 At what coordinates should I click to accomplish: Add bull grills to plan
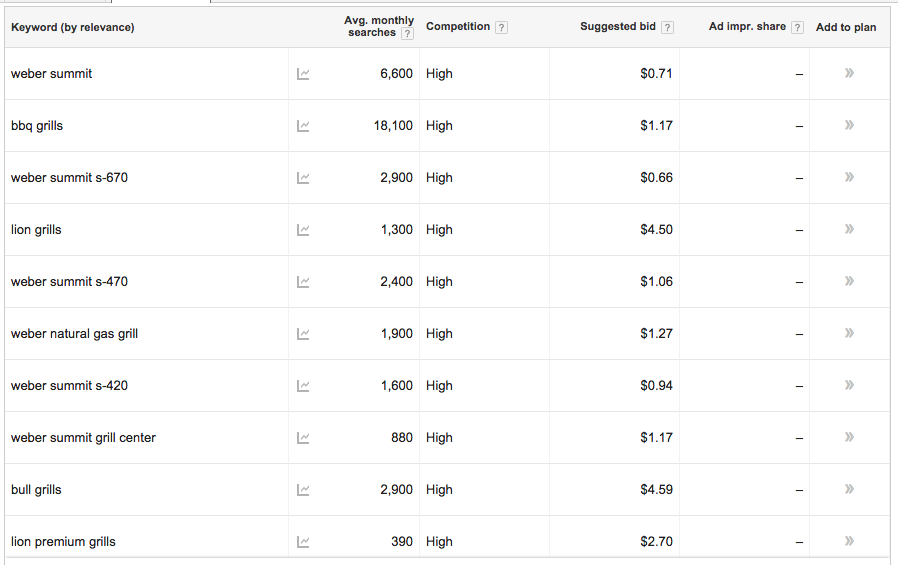[x=849, y=489]
